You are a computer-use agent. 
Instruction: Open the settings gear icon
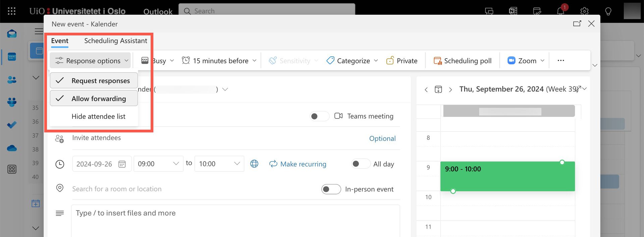pyautogui.click(x=584, y=11)
